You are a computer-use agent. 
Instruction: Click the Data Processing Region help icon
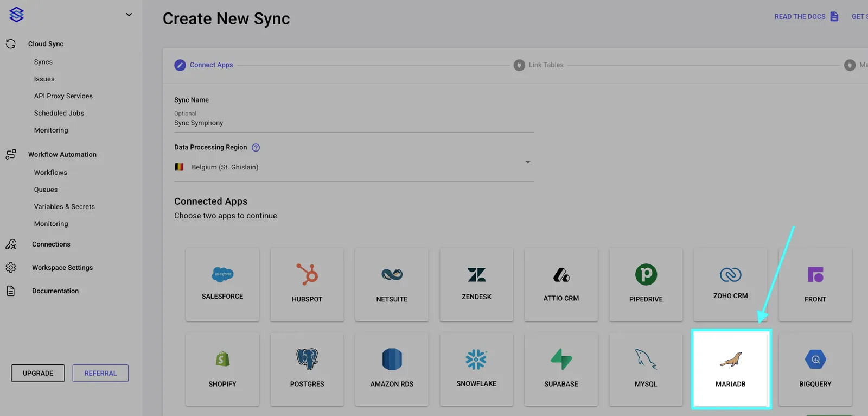point(256,148)
